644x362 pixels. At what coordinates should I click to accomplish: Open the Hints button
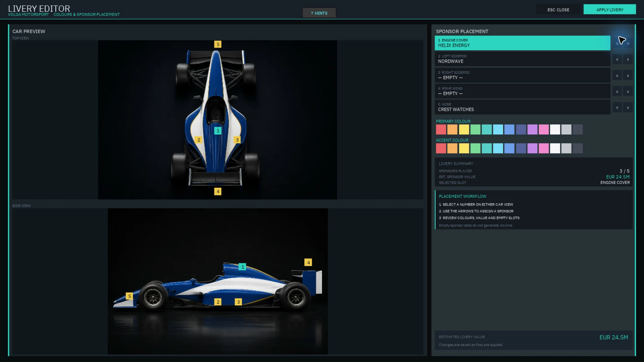coord(319,13)
